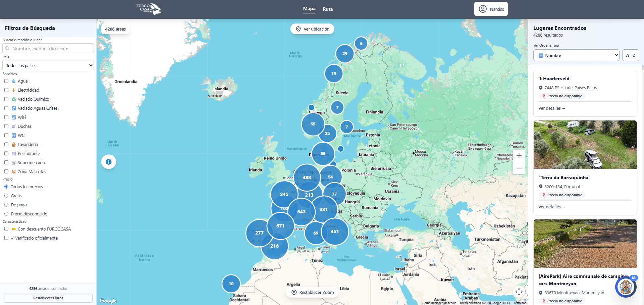Zoom out on the map
Screen dimensions: 644x305
519,168
